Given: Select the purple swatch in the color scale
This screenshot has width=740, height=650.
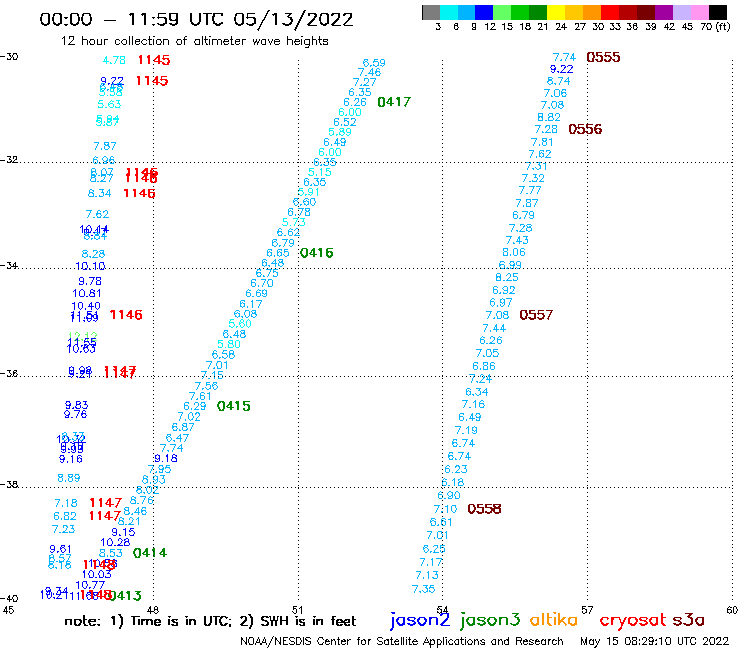Looking at the screenshot, I should (664, 12).
